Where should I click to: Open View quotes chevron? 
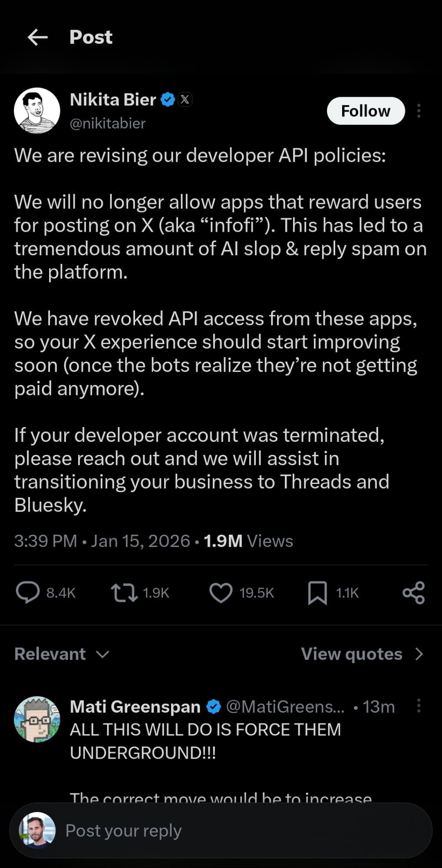click(x=419, y=654)
